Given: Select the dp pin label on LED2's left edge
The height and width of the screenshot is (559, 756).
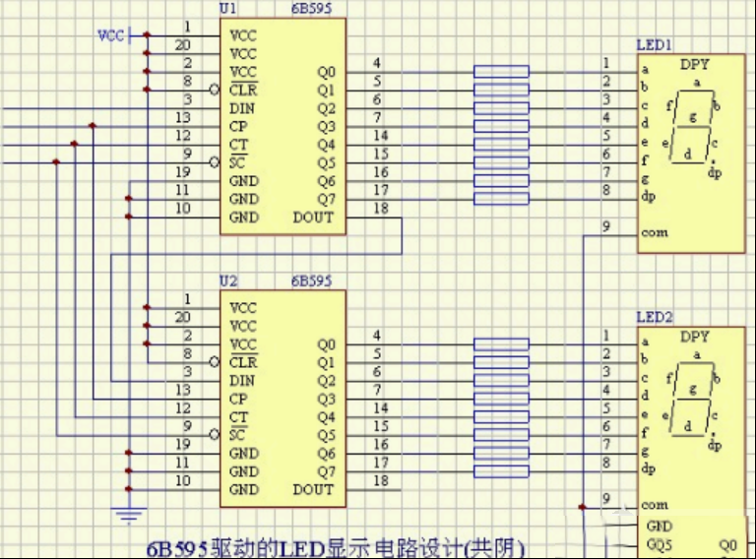Looking at the screenshot, I should [x=648, y=468].
